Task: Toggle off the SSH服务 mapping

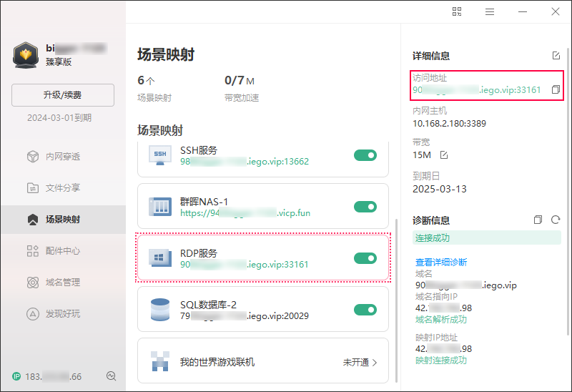Action: click(x=365, y=155)
